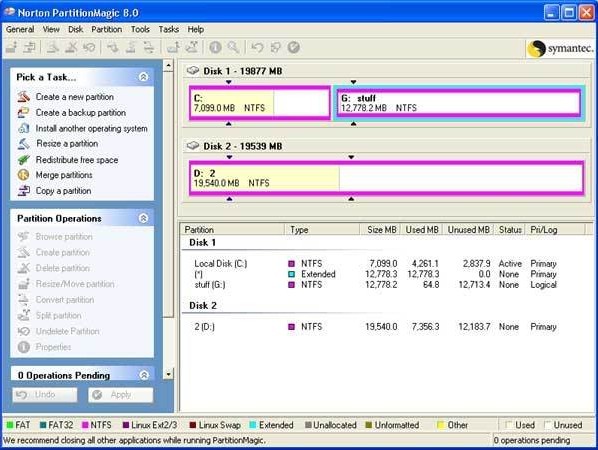Click the Install another operating system icon
This screenshot has height=450, width=598.
coord(23,128)
